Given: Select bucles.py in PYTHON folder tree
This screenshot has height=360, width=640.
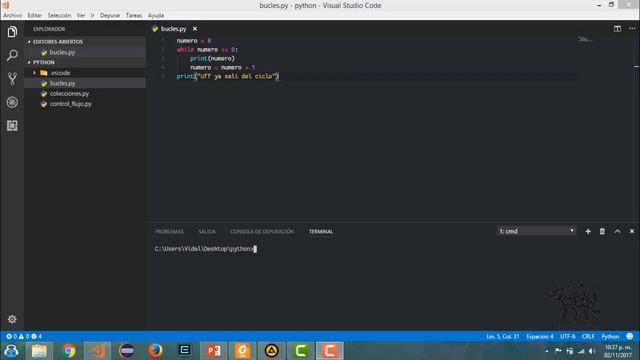Looking at the screenshot, I should coord(84,83).
